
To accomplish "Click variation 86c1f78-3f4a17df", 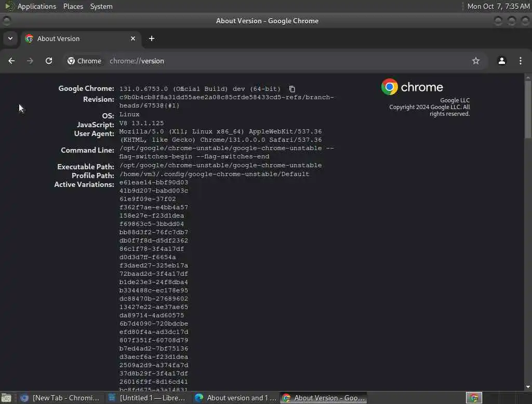I will point(152,249).
